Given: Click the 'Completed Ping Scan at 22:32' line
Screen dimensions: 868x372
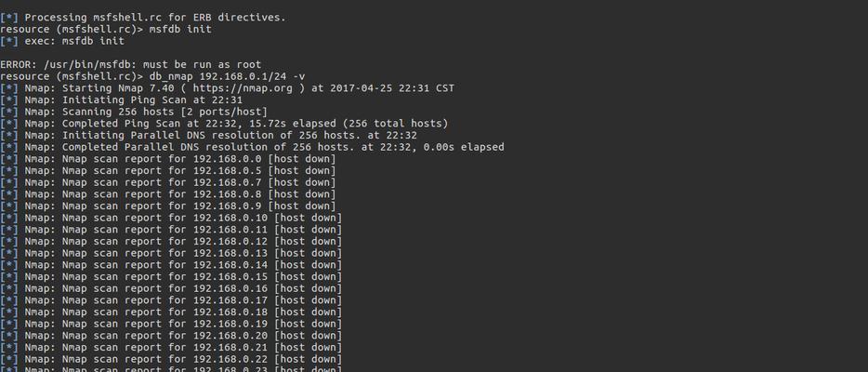Looking at the screenshot, I should (224, 124).
